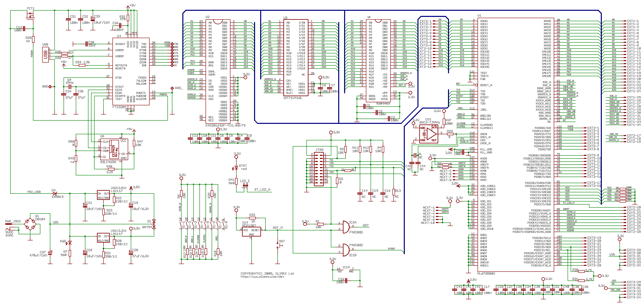Click the IC1B AND gate symbol

click(x=346, y=250)
